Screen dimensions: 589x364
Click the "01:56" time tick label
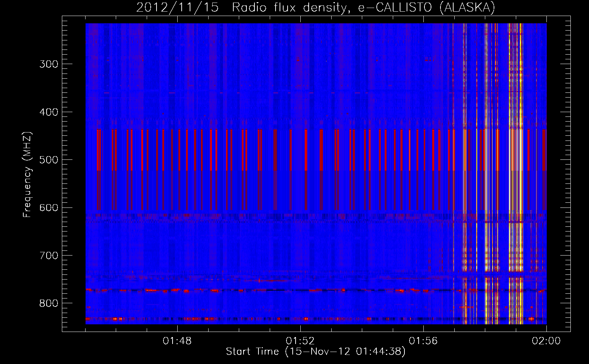[423, 341]
